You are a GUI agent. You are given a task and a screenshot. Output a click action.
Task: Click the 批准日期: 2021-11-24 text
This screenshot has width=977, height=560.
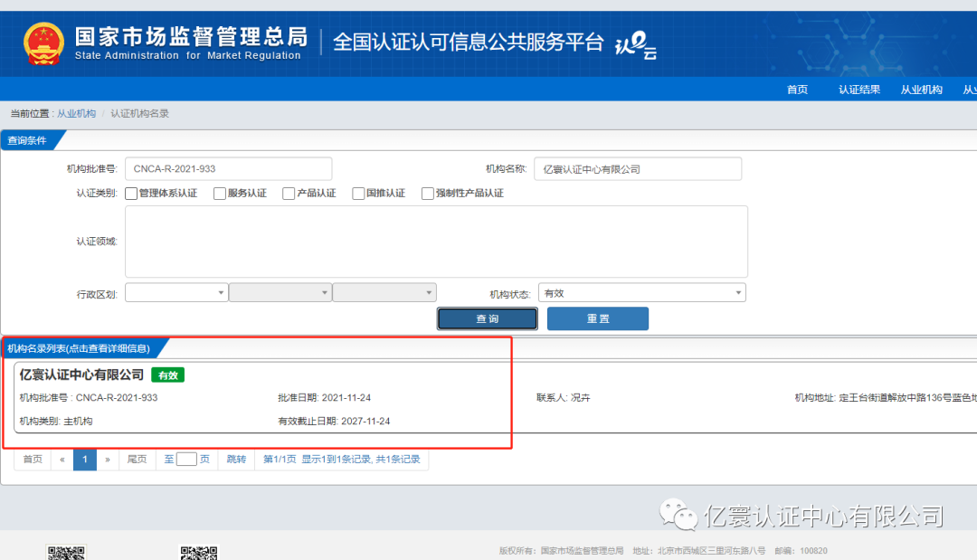[324, 398]
